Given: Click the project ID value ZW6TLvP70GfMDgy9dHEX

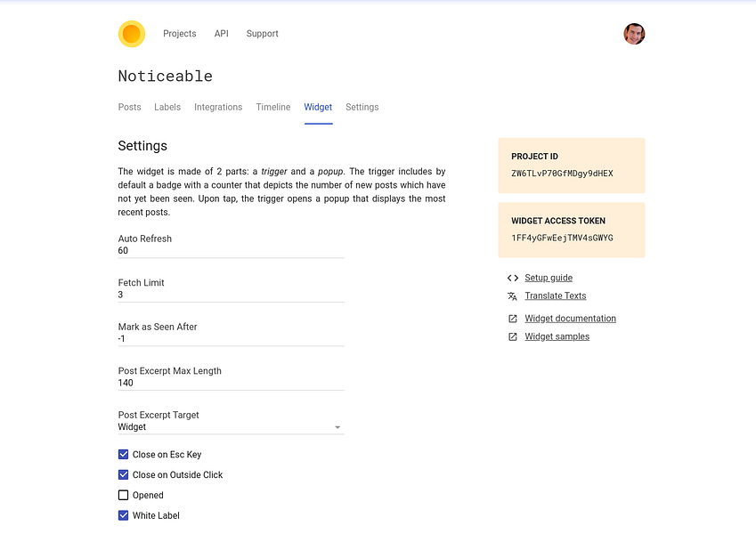Looking at the screenshot, I should 562,174.
